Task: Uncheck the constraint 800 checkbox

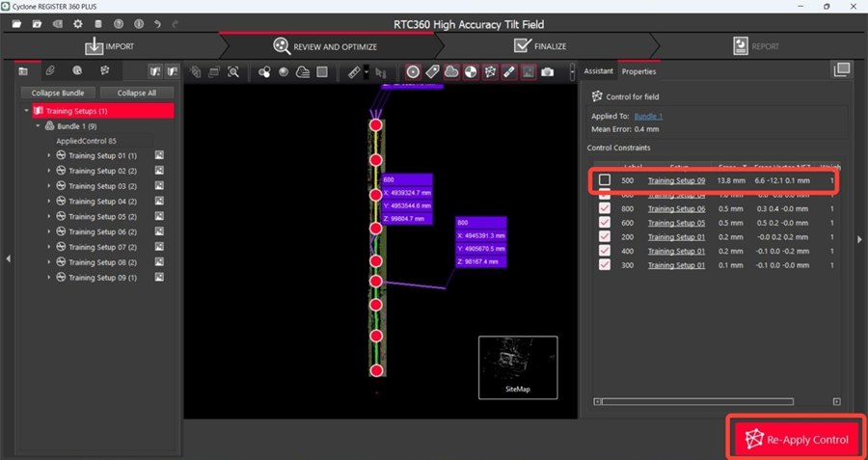Action: coord(605,208)
